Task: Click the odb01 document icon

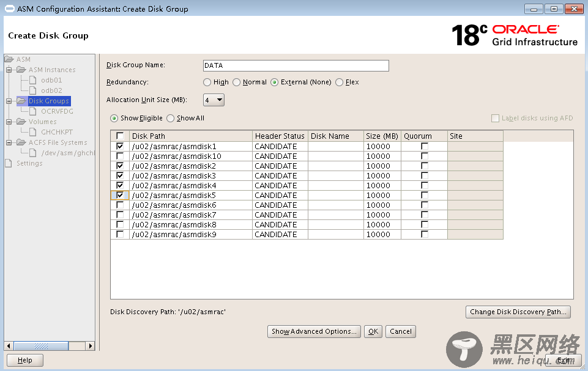Action: (x=33, y=80)
